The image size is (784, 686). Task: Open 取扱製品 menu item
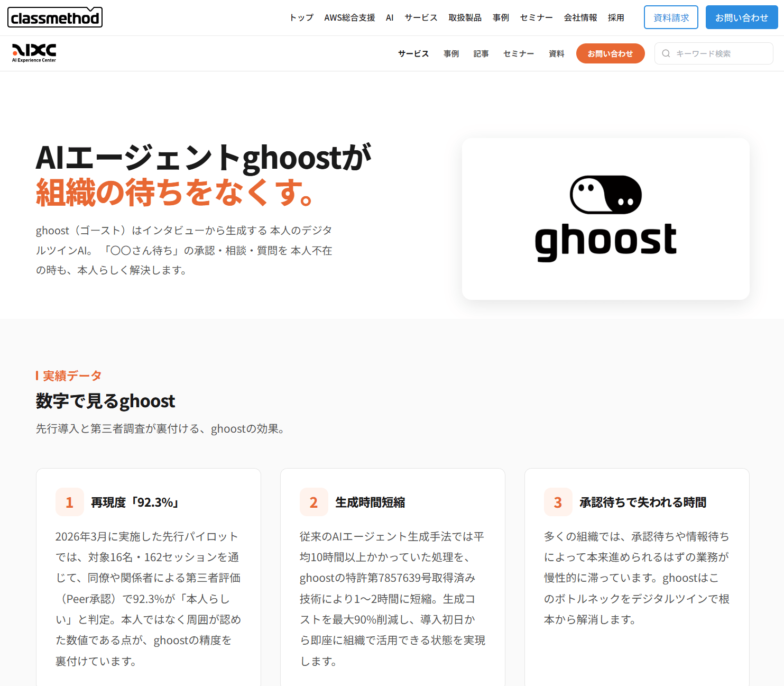465,18
